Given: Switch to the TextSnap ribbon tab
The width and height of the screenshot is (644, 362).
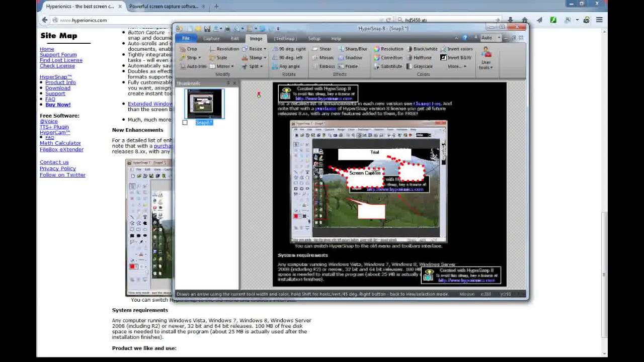Looking at the screenshot, I should pos(285,38).
